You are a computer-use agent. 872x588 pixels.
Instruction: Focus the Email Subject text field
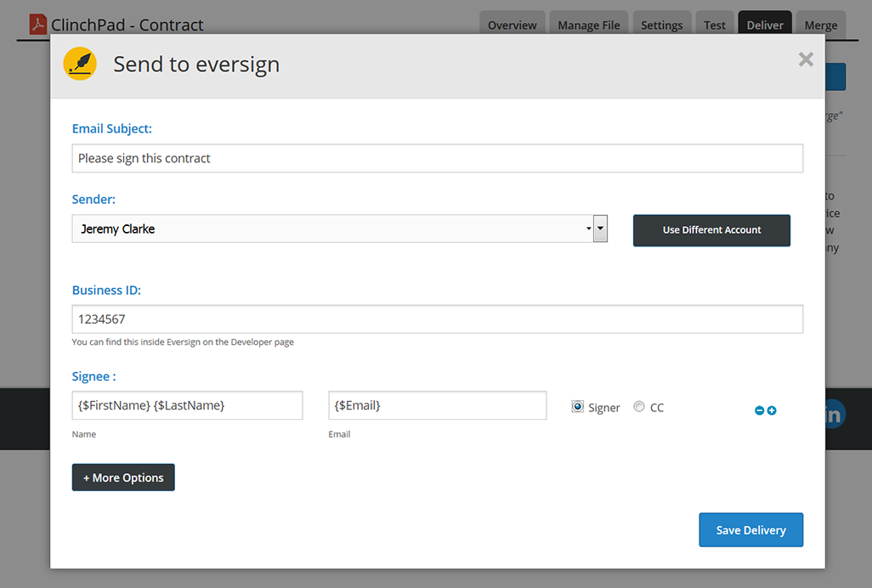point(437,158)
